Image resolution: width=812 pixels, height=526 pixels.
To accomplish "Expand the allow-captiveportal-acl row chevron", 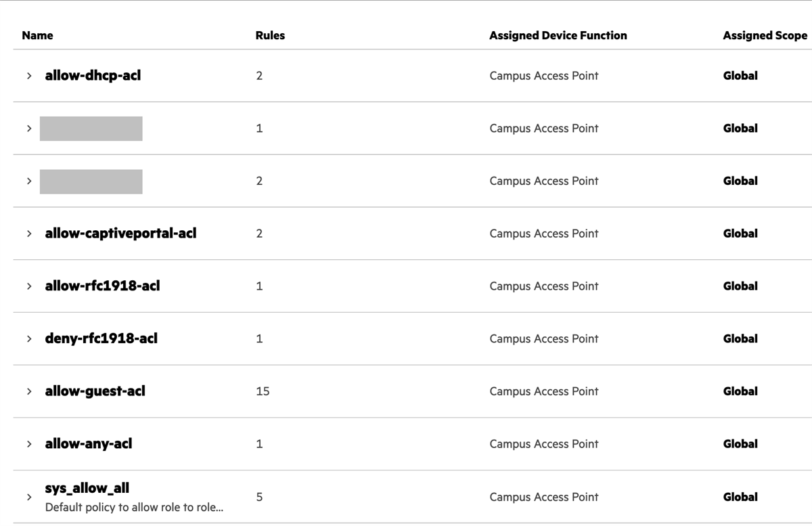I will coord(29,234).
